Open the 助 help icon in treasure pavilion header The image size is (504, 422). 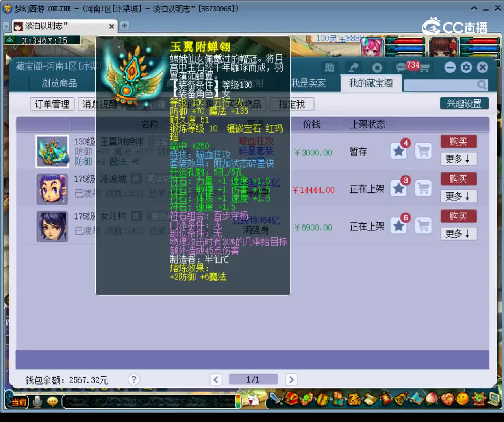click(x=329, y=68)
